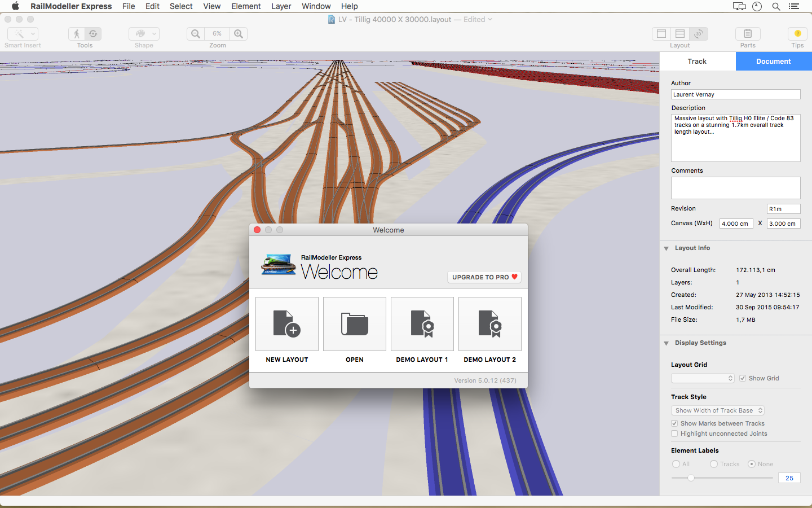Open the Window menu
Viewport: 812px width, 508px height.
[x=316, y=6]
